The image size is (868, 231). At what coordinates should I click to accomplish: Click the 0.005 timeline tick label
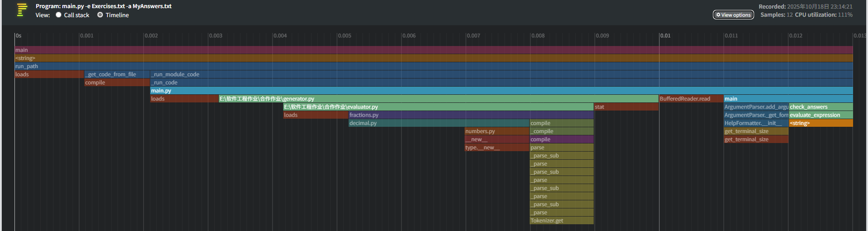(344, 36)
